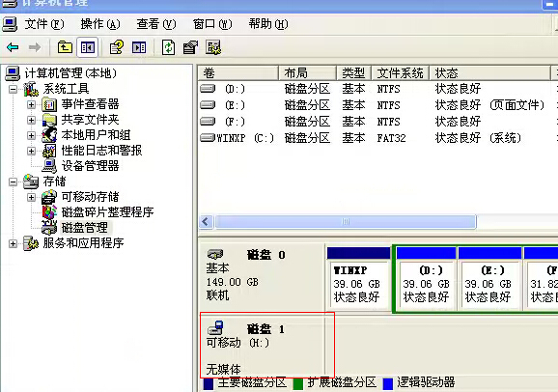
Task: Click the 磁盘碎片整理程序 icon
Action: pos(49,212)
